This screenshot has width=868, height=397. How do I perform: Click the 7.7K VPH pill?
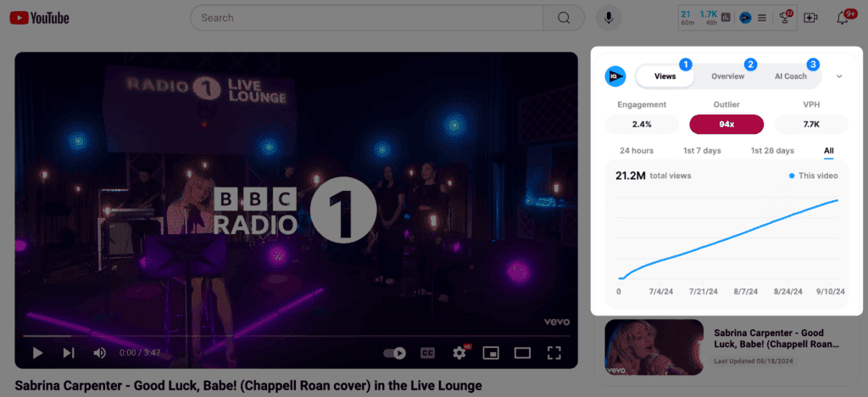point(811,124)
